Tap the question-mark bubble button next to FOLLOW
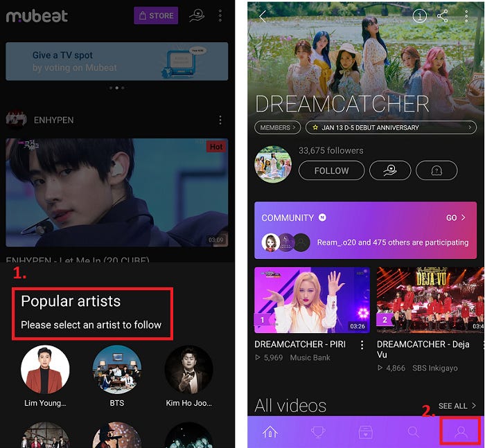The height and width of the screenshot is (448, 485). 436,170
